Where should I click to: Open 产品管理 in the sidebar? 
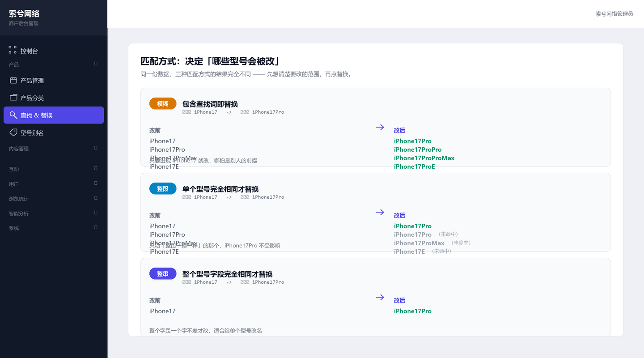[54, 81]
